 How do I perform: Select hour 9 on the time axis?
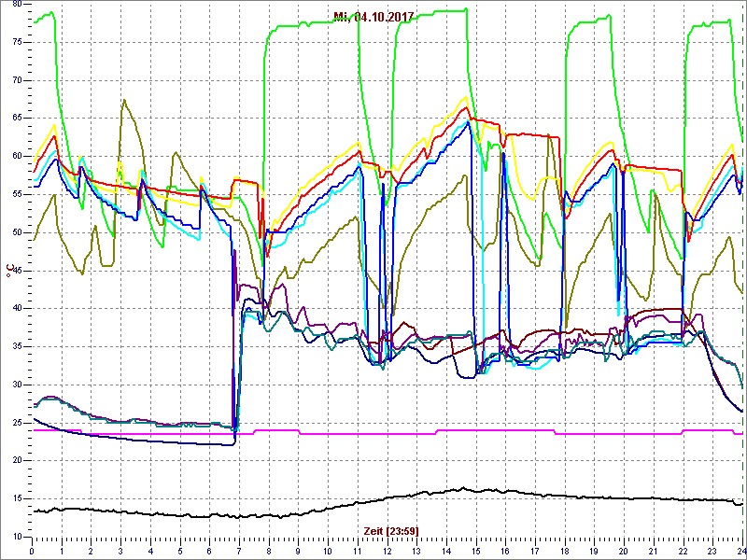pos(298,550)
